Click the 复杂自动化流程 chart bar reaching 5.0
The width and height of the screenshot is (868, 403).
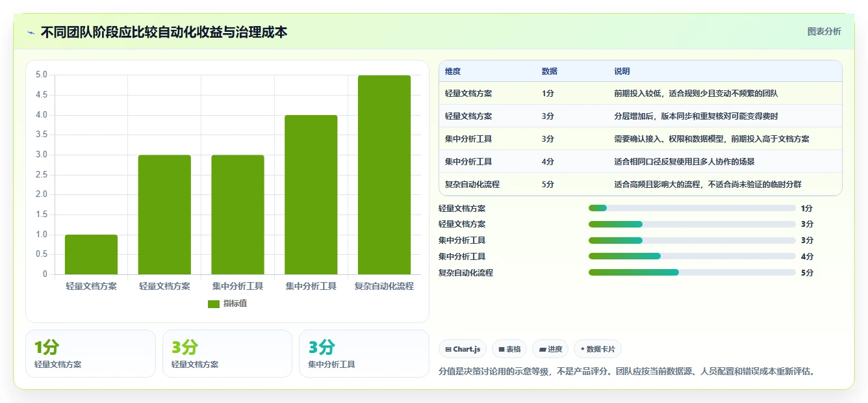[384, 175]
